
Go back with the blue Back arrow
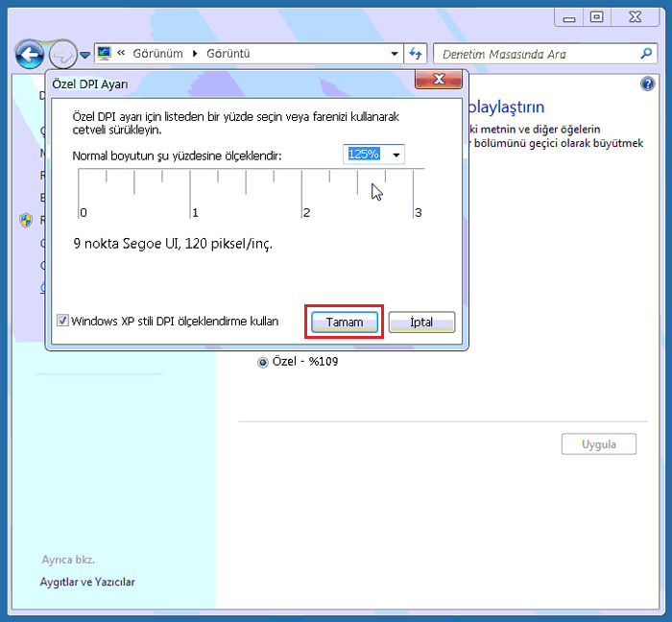click(x=29, y=55)
